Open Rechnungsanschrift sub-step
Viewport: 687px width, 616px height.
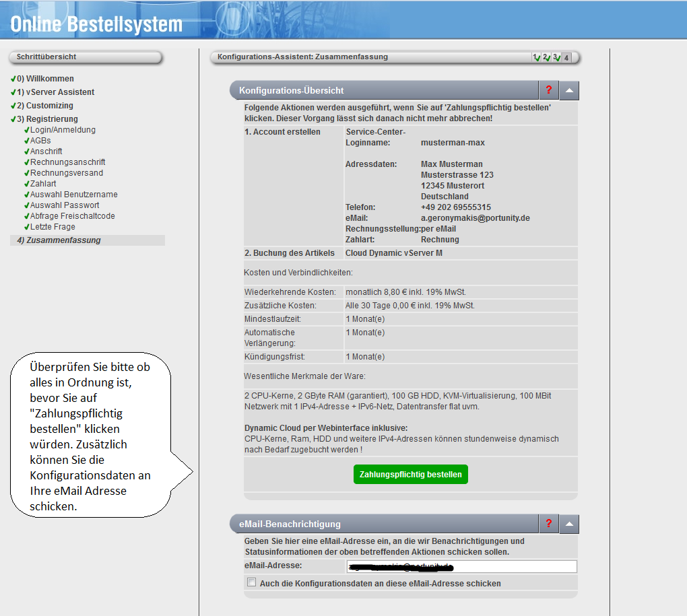tap(67, 162)
